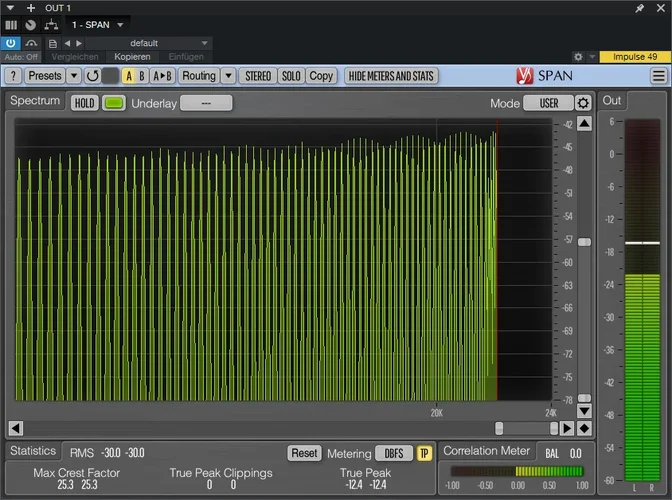Expand the Presets dropdown arrow
This screenshot has height=500, width=672.
click(x=74, y=76)
